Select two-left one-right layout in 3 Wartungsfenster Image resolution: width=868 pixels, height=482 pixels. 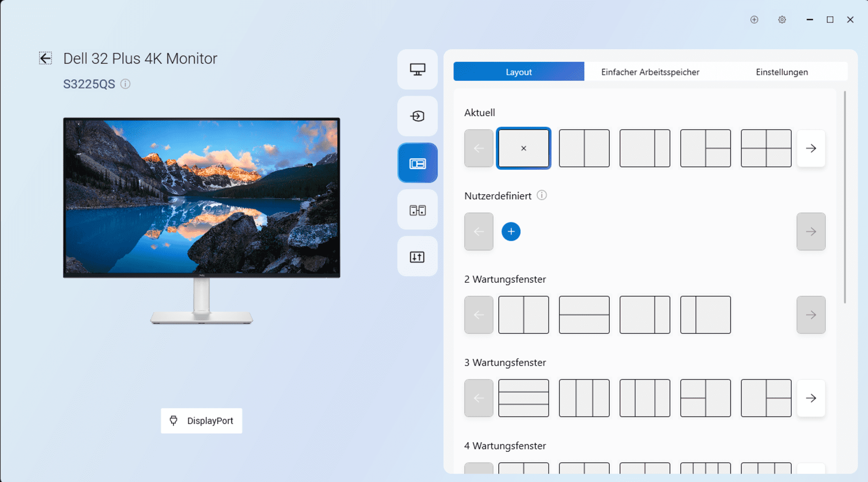point(705,398)
